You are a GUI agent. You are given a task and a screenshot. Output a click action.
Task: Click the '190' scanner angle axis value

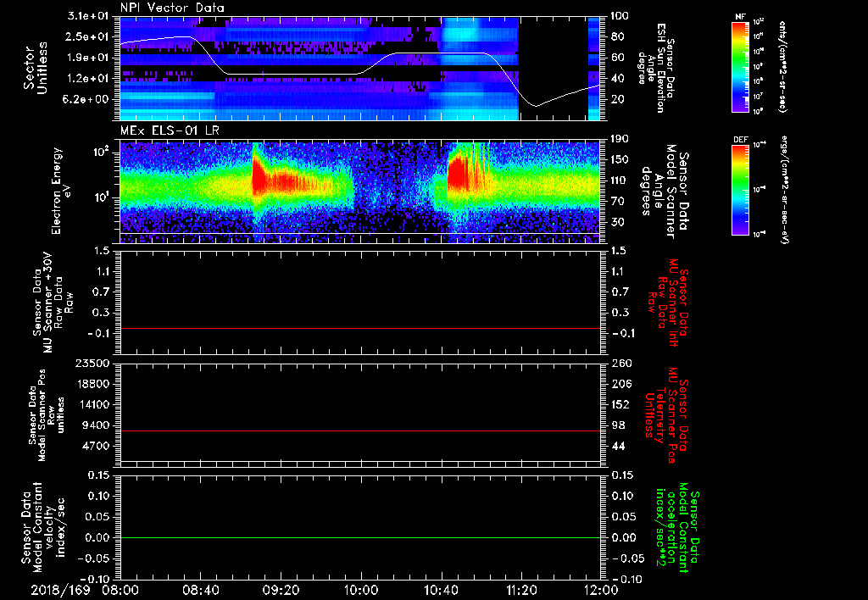point(620,139)
